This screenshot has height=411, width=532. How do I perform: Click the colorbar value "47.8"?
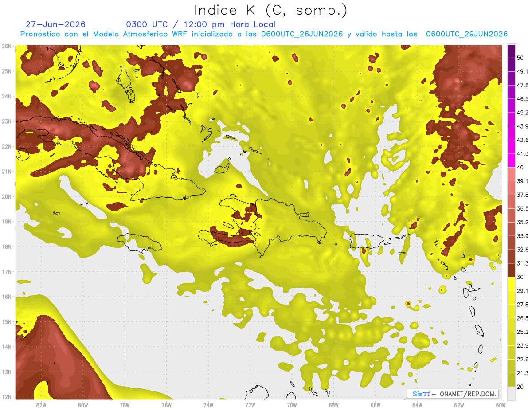coord(523,85)
